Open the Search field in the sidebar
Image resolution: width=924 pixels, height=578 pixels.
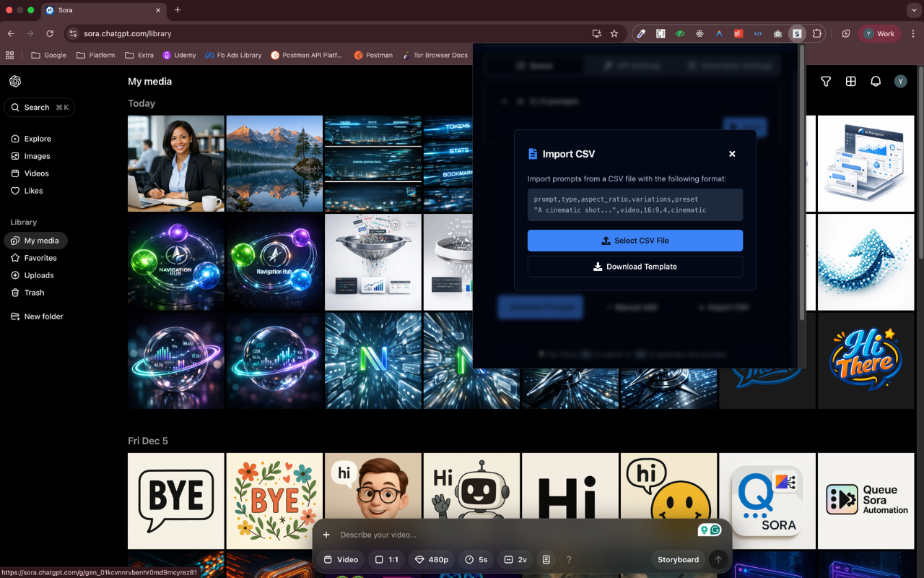(40, 108)
